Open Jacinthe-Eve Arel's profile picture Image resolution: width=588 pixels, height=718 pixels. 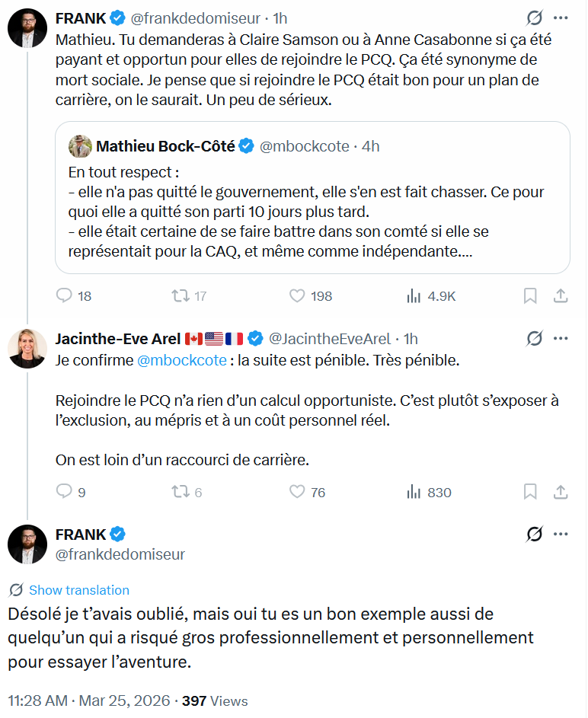[27, 349]
